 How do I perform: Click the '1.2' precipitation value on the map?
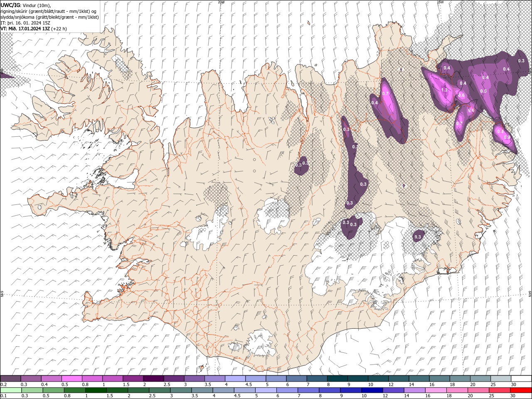[444, 90]
